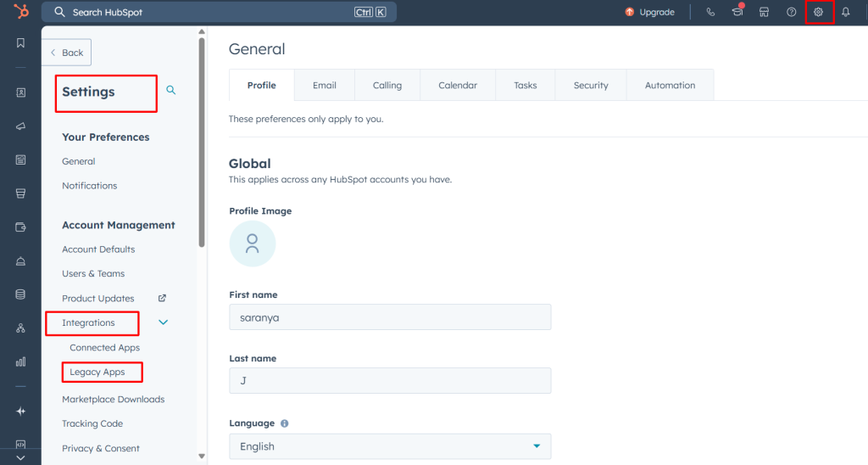Viewport: 868px width, 465px height.
Task: Switch to the Security tab
Action: pyautogui.click(x=591, y=86)
